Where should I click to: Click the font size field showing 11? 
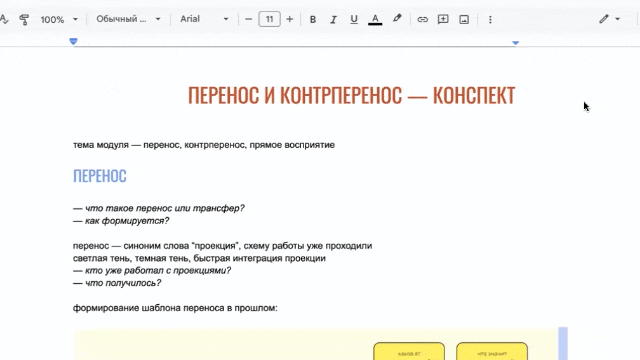pyautogui.click(x=269, y=19)
